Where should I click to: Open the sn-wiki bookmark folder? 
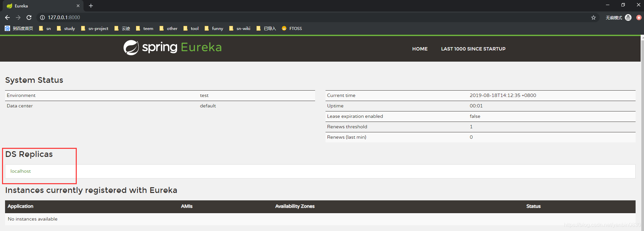240,29
